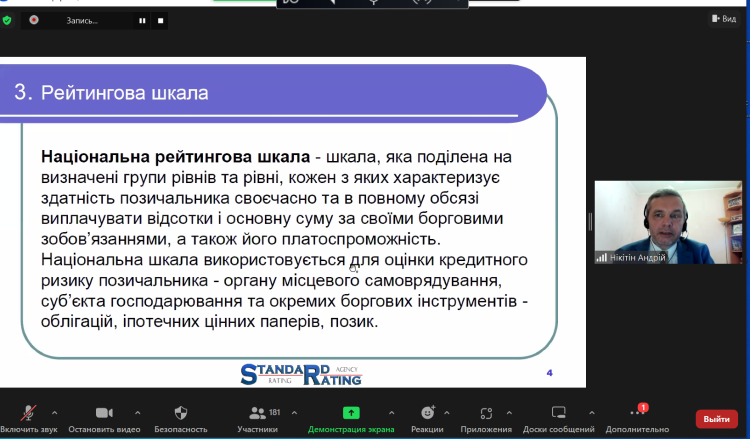Click the Standard Rating logo on slide
Image resolution: width=750 pixels, height=439 pixels.
point(301,374)
